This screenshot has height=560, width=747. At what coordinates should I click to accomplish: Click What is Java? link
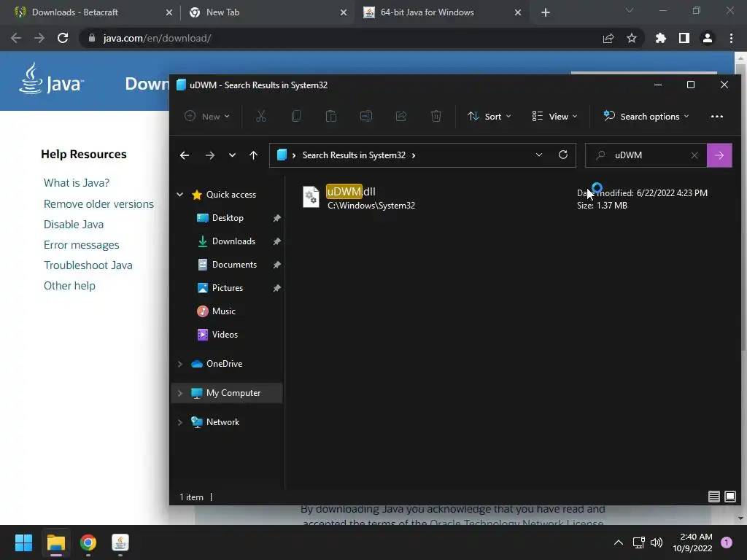pos(76,183)
